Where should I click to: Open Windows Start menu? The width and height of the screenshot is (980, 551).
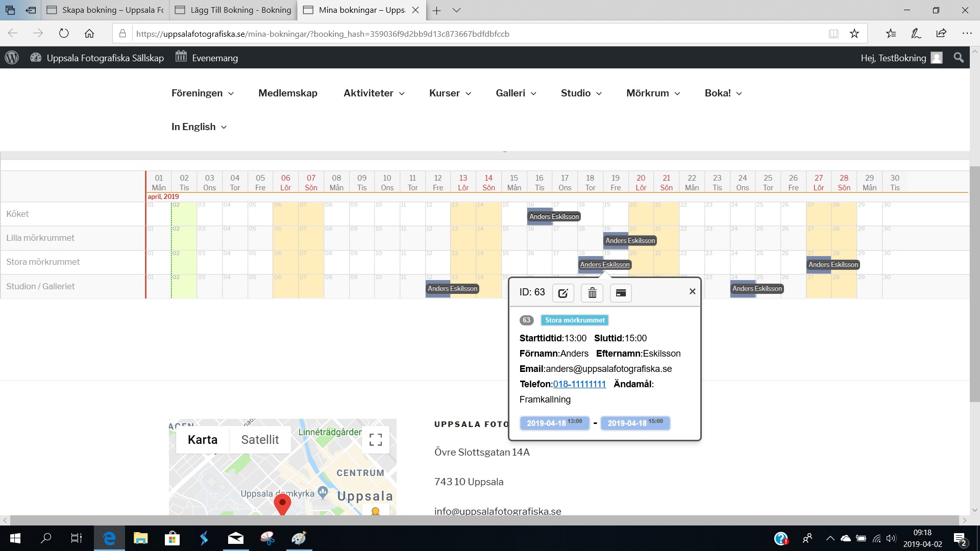click(x=15, y=538)
